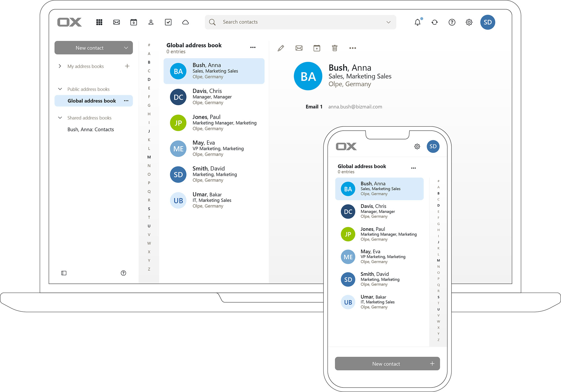The width and height of the screenshot is (561, 392).
Task: Send email to contact via envelope icon
Action: click(x=299, y=48)
